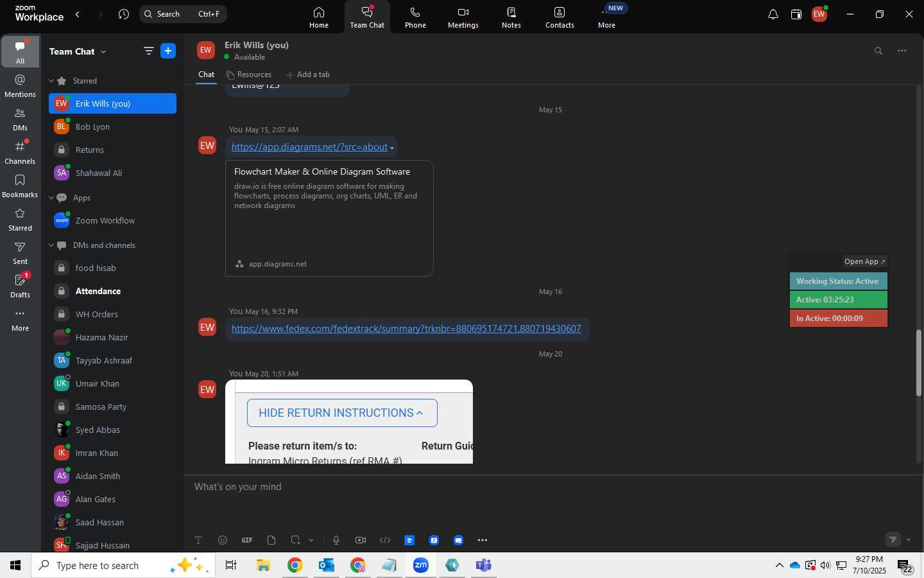Open Sent in left sidebar

coord(21,252)
